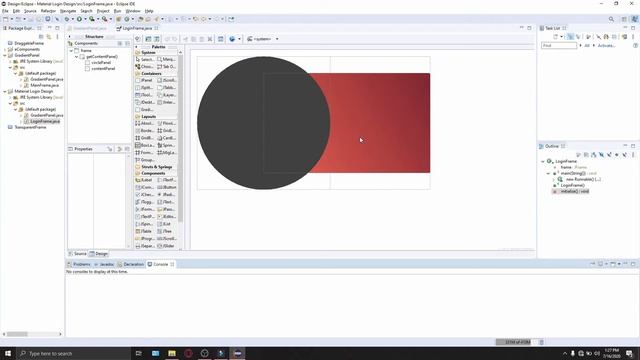Viewport: 640px width, 360px height.
Task: Select the JTree component in the Palette
Action: point(165,231)
